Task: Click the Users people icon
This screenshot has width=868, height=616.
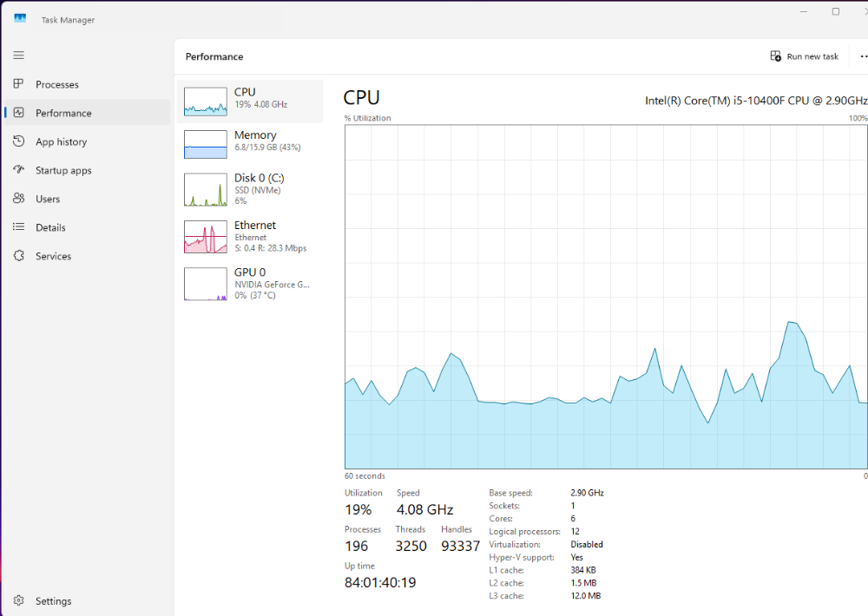Action: click(x=19, y=198)
